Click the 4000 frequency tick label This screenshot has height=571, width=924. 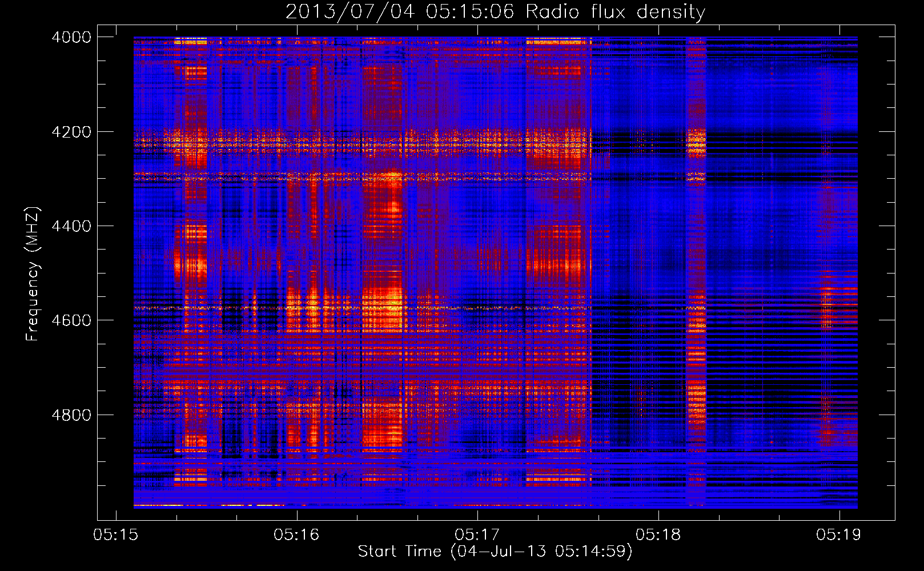[x=71, y=37]
